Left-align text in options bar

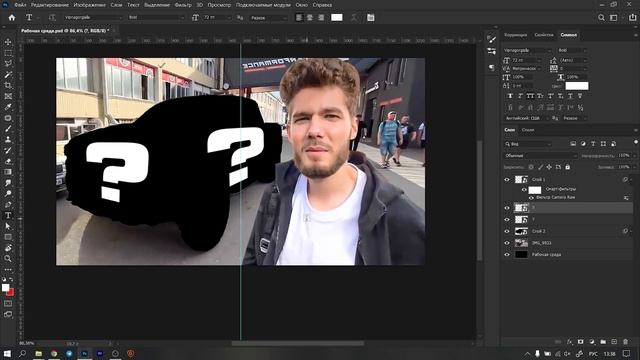coord(299,18)
